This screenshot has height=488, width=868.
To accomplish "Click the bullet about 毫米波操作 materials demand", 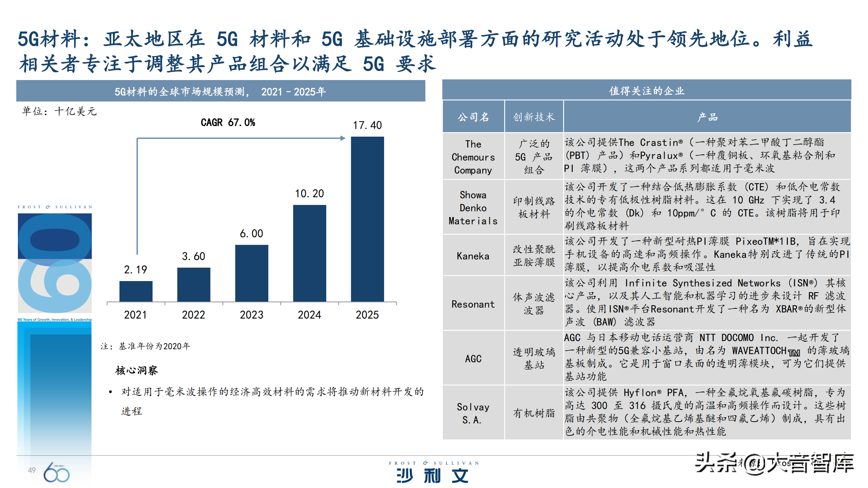I will 272,401.
